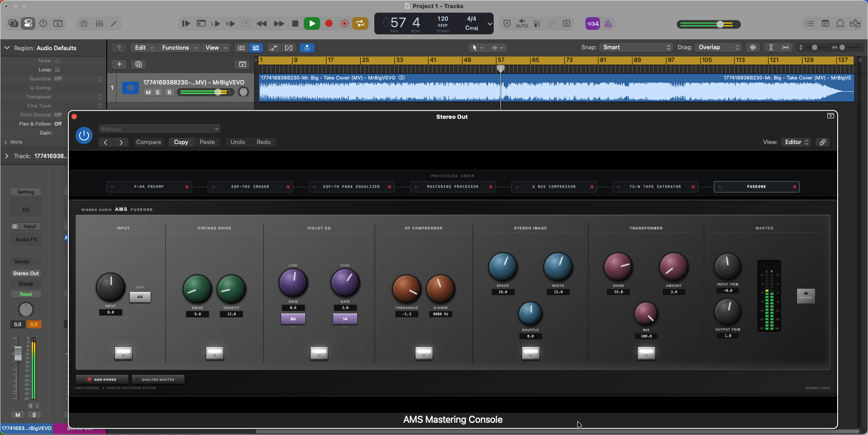
Task: Enable the Loop checkbox in Region inspector
Action: coord(57,70)
